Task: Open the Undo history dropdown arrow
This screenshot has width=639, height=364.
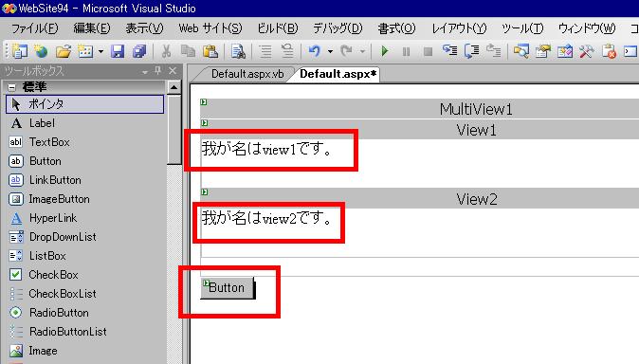Action: [x=330, y=51]
